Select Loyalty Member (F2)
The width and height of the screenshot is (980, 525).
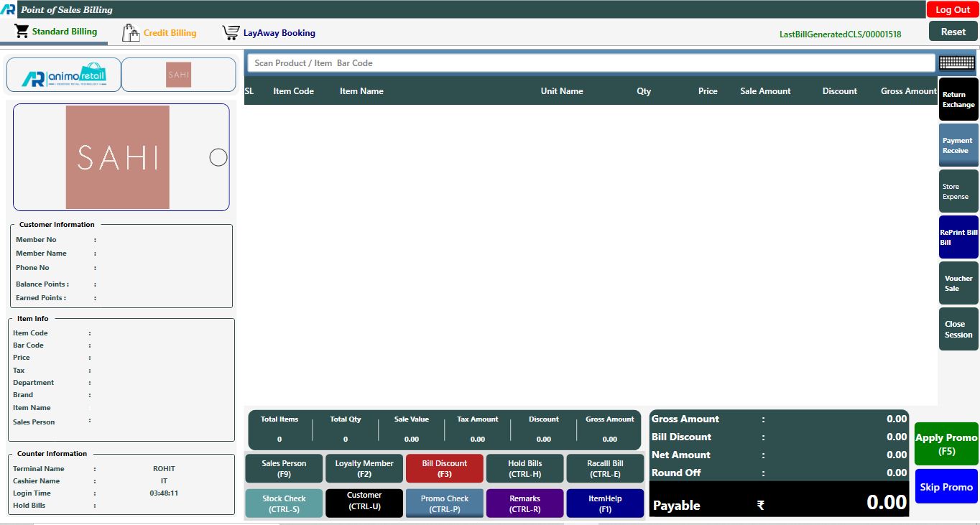[364, 468]
